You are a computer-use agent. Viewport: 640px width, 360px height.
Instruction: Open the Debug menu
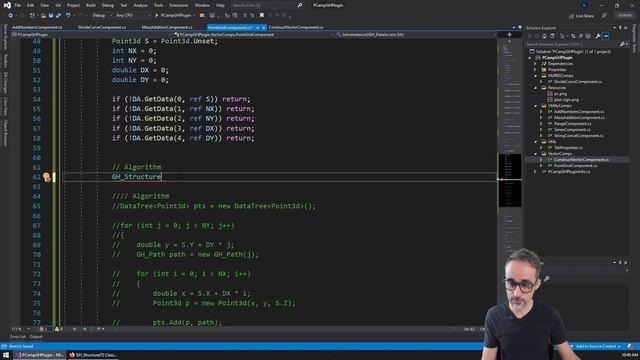108,5
